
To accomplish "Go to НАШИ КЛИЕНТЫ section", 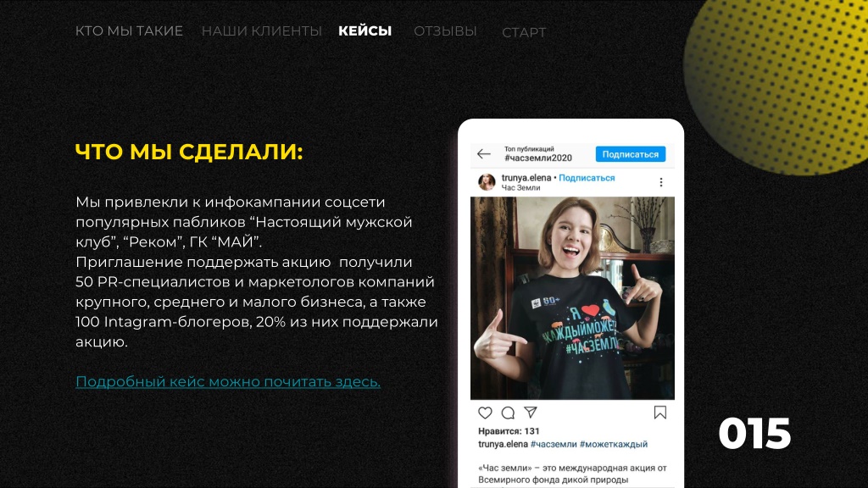I will pos(261,31).
